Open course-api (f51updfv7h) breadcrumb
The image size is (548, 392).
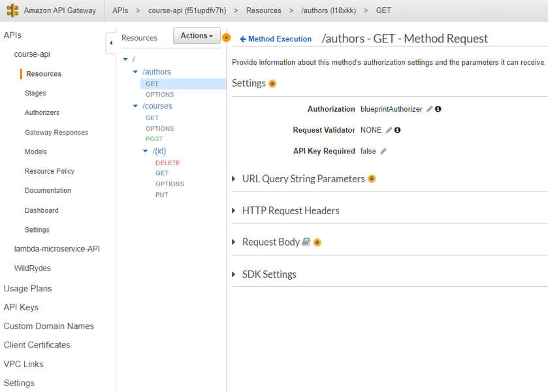coord(187,10)
